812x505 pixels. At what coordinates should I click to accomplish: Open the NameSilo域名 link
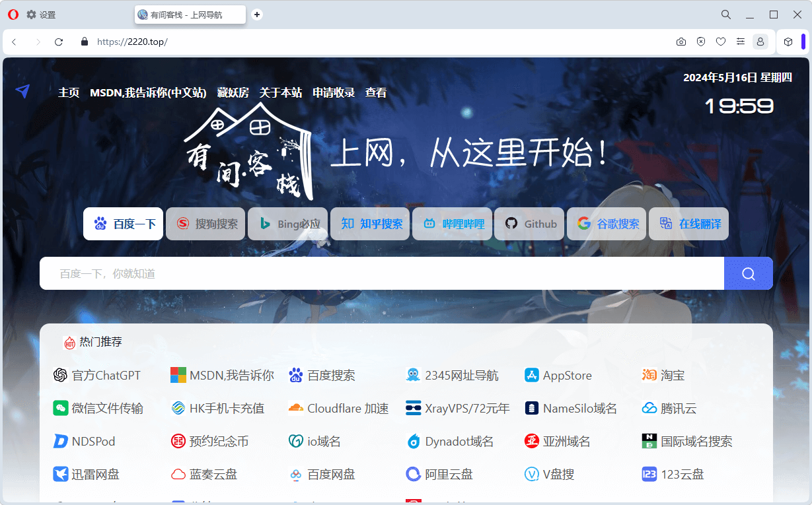[571, 409]
